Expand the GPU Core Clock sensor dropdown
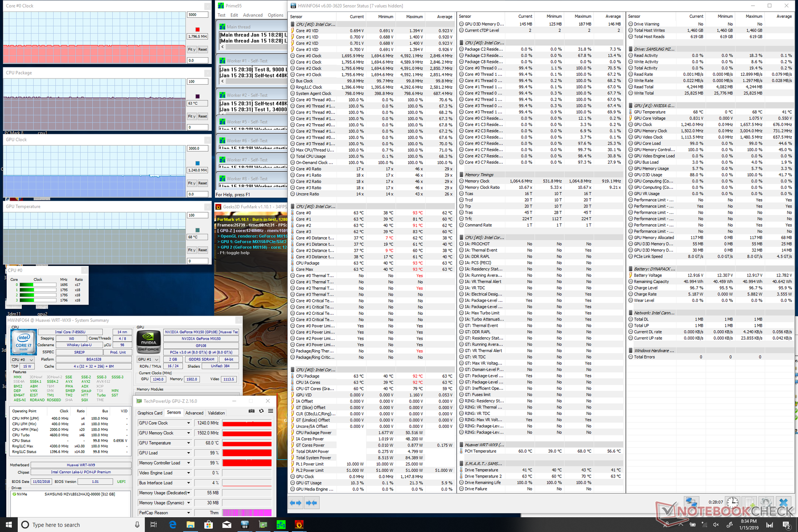 coord(188,423)
